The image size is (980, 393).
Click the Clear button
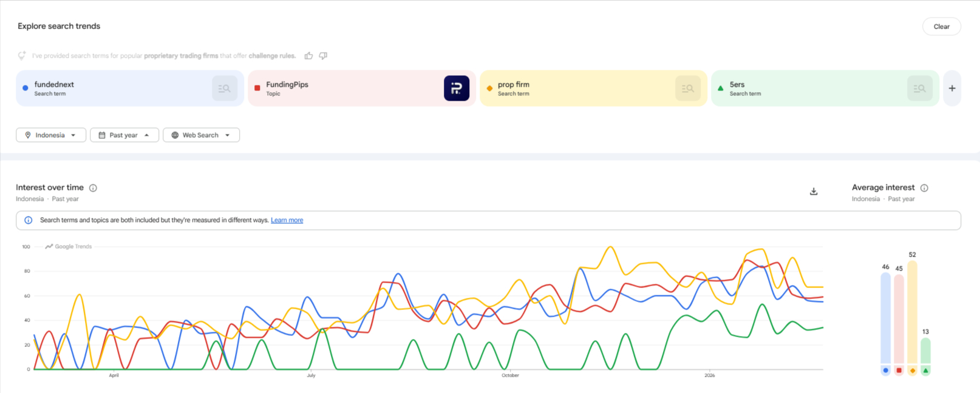941,27
